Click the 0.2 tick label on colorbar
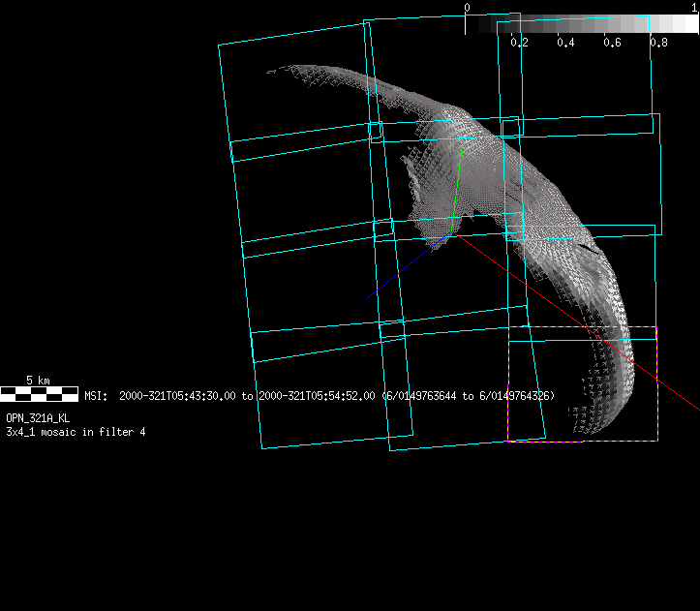This screenshot has height=611, width=700. [519, 43]
